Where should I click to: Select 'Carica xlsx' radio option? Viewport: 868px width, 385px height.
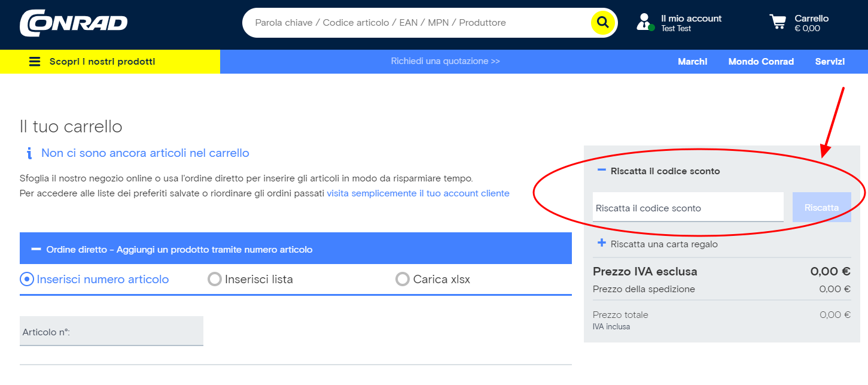pos(403,279)
